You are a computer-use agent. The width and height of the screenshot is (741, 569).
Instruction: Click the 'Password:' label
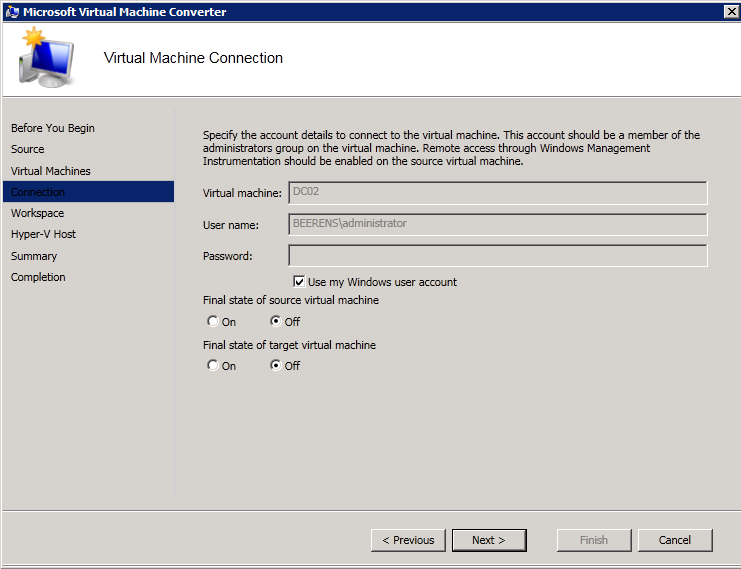227,256
